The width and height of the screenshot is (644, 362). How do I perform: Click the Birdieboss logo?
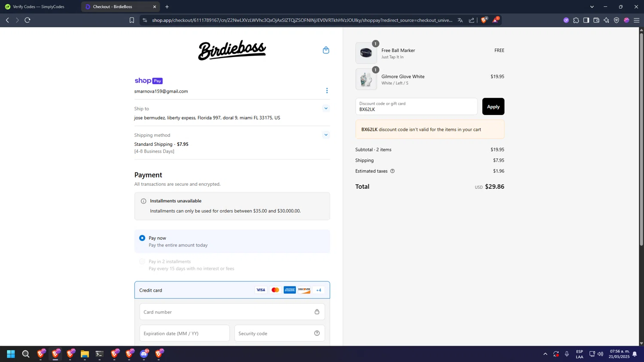click(232, 50)
